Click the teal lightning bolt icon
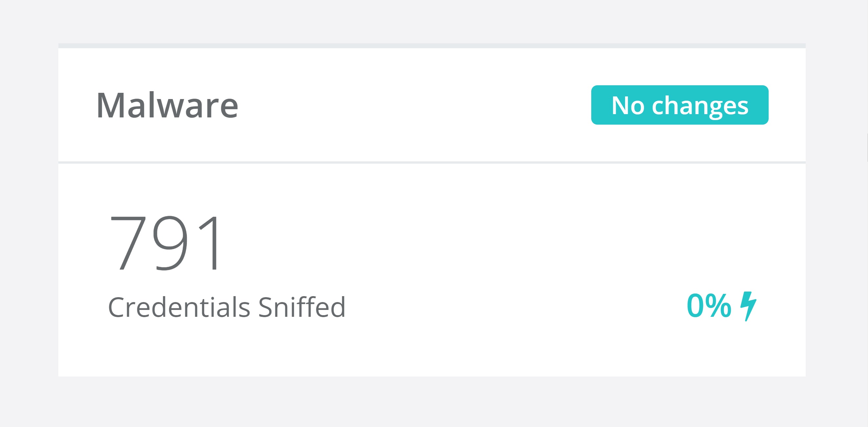 point(748,306)
